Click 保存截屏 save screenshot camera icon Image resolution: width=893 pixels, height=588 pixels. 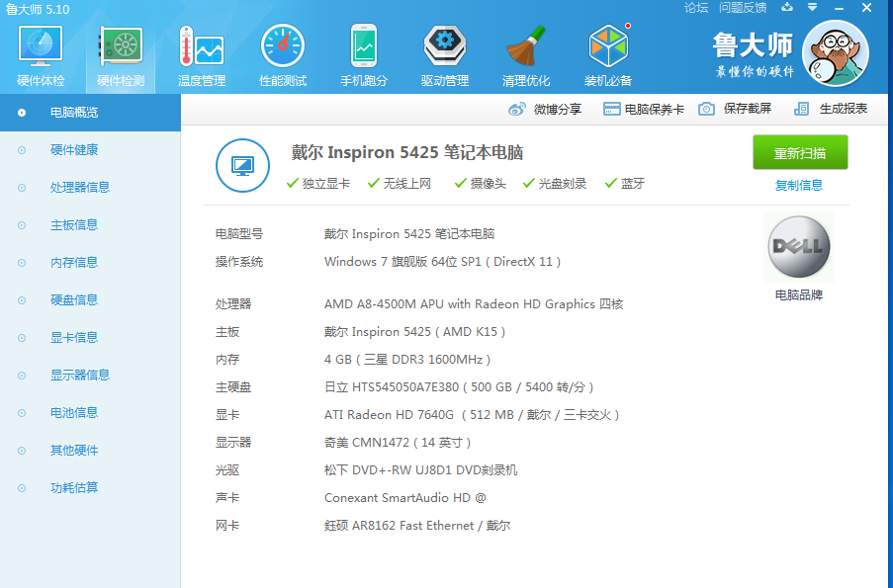point(706,109)
